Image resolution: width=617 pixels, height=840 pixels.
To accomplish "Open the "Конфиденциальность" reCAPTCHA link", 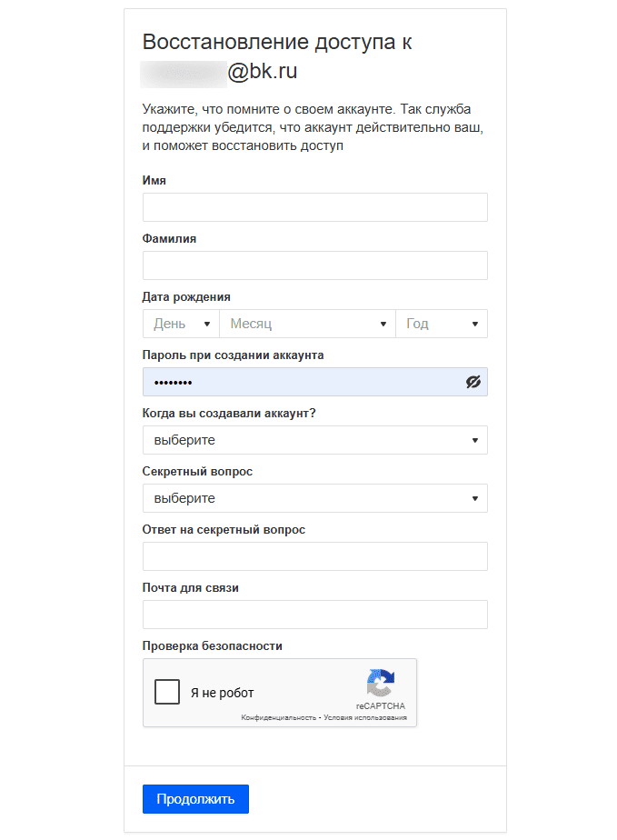I will tap(278, 718).
